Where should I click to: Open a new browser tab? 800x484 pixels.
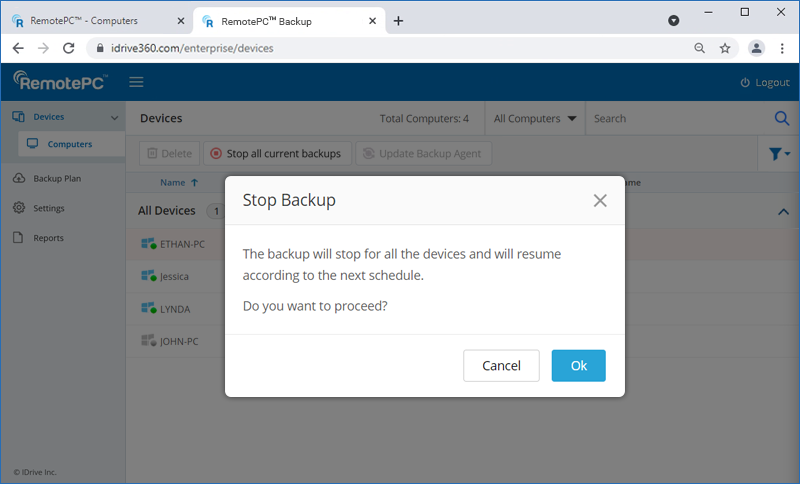(x=398, y=21)
